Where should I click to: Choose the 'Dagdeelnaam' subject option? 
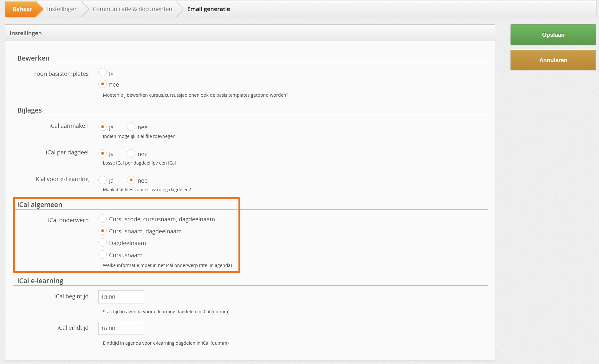coord(102,243)
